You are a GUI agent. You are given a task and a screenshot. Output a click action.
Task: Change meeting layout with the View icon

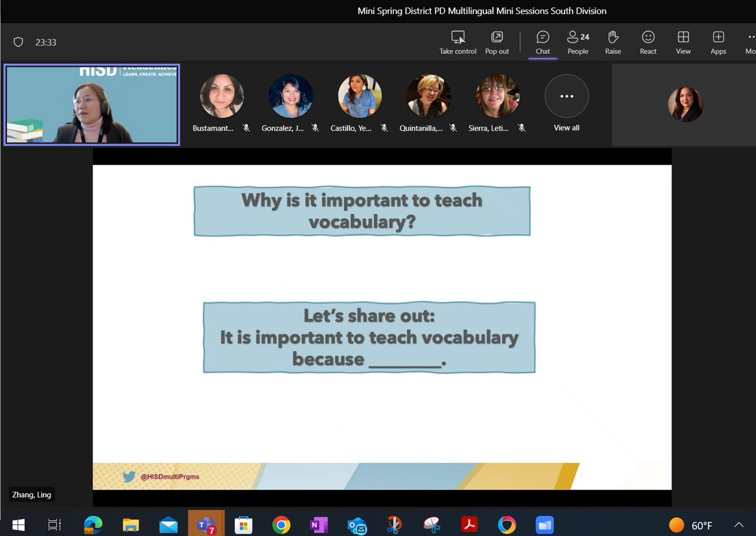pos(683,42)
